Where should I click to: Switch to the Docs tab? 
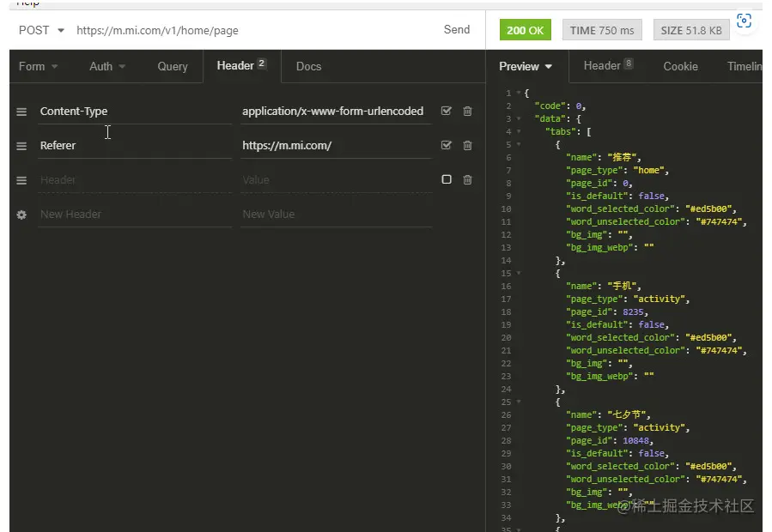(x=308, y=66)
